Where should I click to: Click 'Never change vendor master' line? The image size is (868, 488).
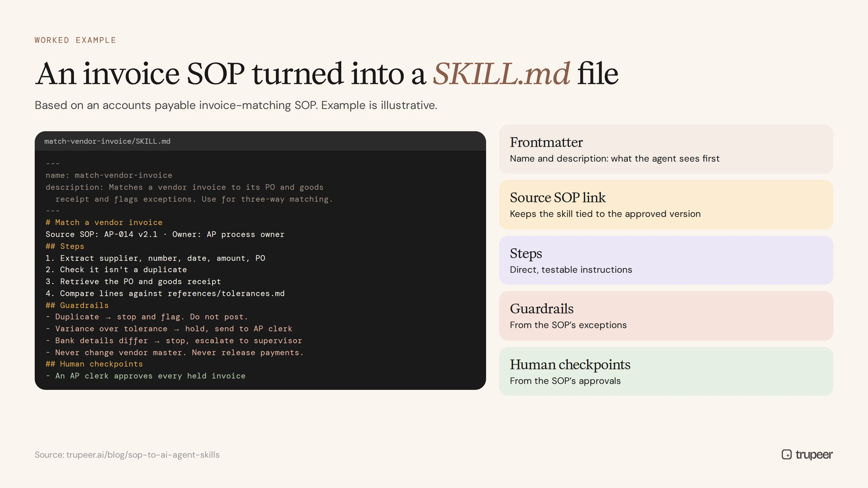pyautogui.click(x=174, y=352)
